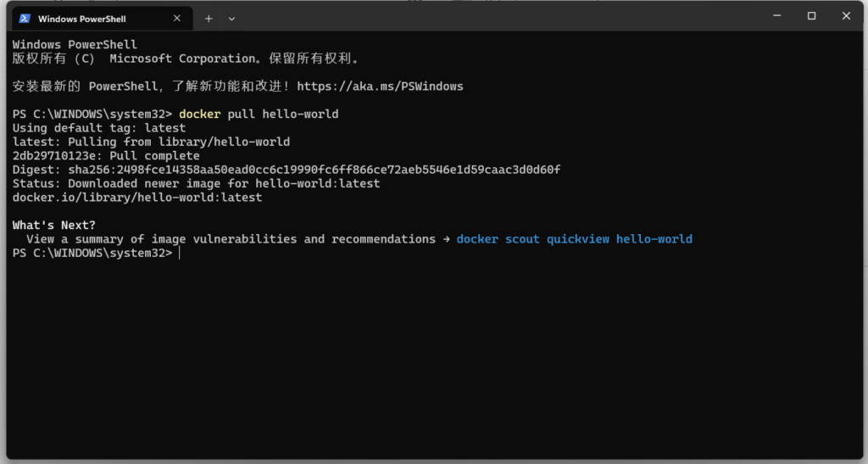Click the PowerShell icon in the tab
Image resolution: width=868 pixels, height=464 pixels.
pyautogui.click(x=25, y=19)
